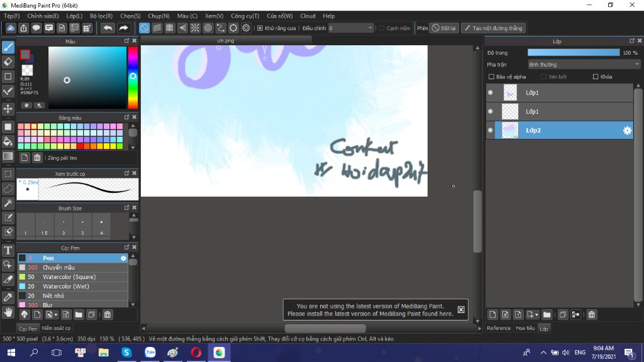Open the Điều chỉnh correction dropdown
Image resolution: width=644 pixels, height=362 pixels.
[x=350, y=28]
